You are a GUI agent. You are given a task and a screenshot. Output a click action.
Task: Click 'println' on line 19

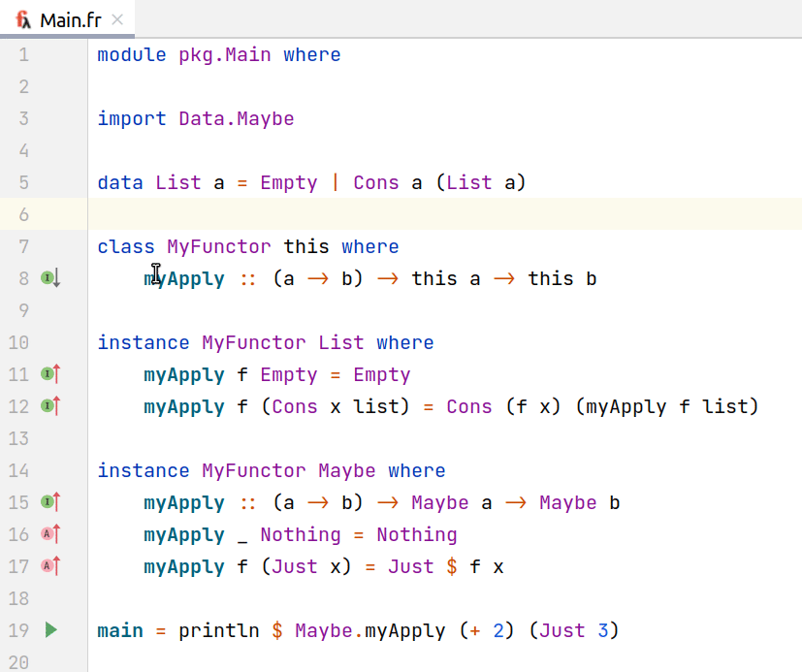pos(219,630)
